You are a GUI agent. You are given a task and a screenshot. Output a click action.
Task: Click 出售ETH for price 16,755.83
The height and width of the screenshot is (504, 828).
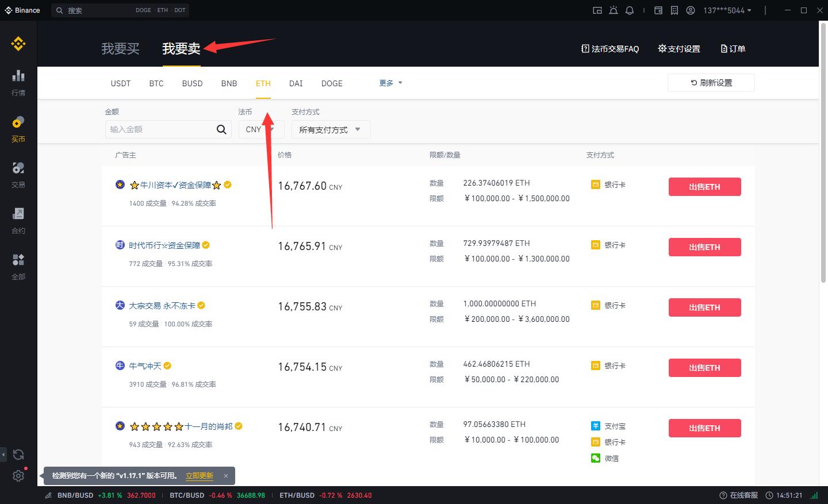704,307
